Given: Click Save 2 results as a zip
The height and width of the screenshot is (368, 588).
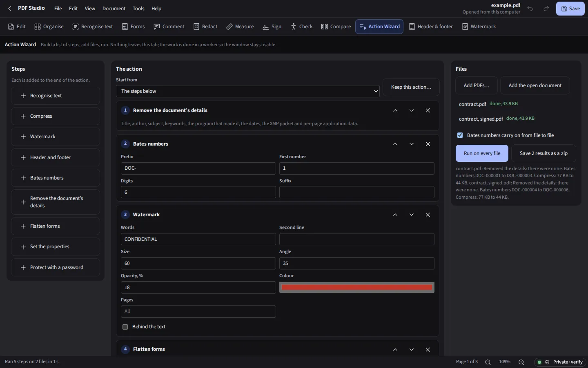Looking at the screenshot, I should (543, 153).
